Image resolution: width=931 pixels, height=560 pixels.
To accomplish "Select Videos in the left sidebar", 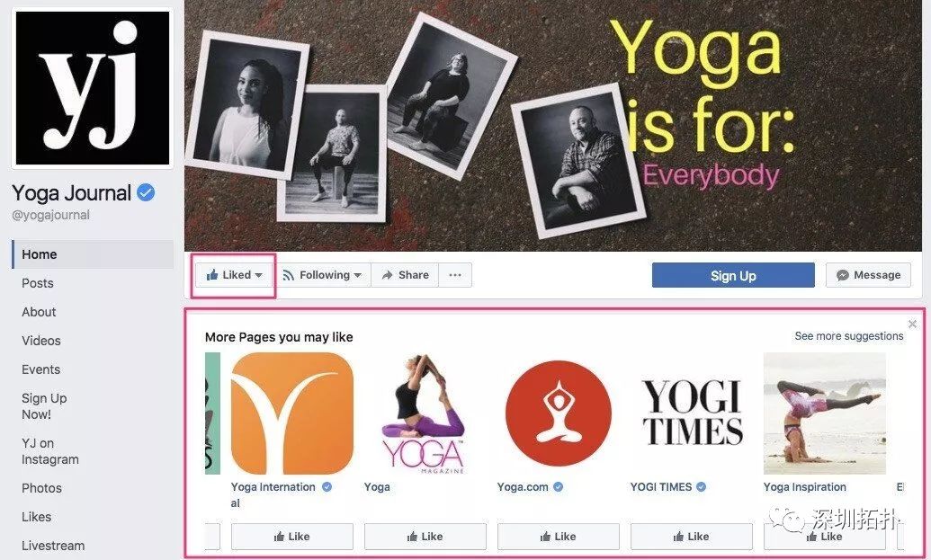I will click(41, 341).
